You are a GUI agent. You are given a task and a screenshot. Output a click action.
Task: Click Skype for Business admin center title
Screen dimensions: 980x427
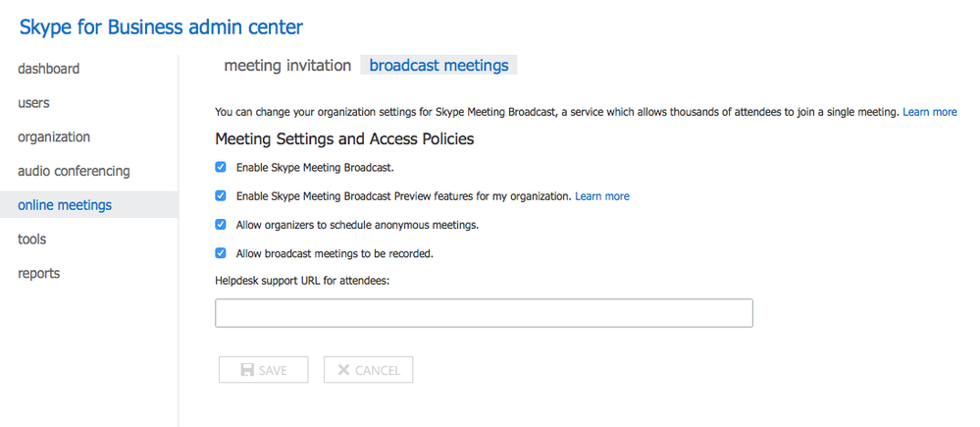161,27
